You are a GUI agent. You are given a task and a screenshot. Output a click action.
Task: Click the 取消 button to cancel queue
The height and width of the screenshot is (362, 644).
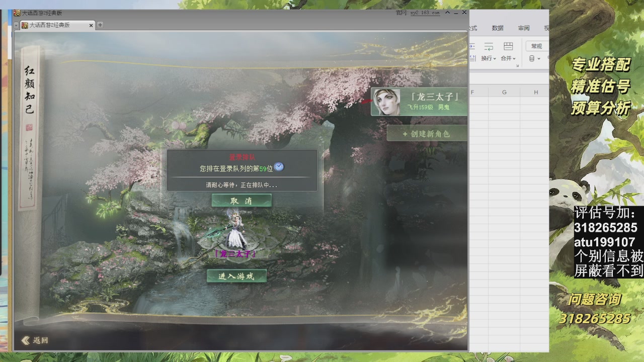point(242,201)
